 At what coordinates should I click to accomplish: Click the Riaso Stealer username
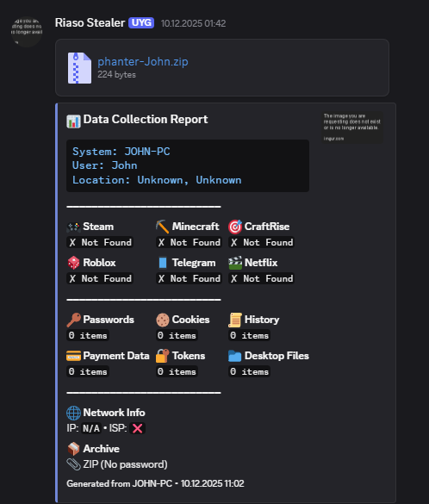pyautogui.click(x=90, y=22)
